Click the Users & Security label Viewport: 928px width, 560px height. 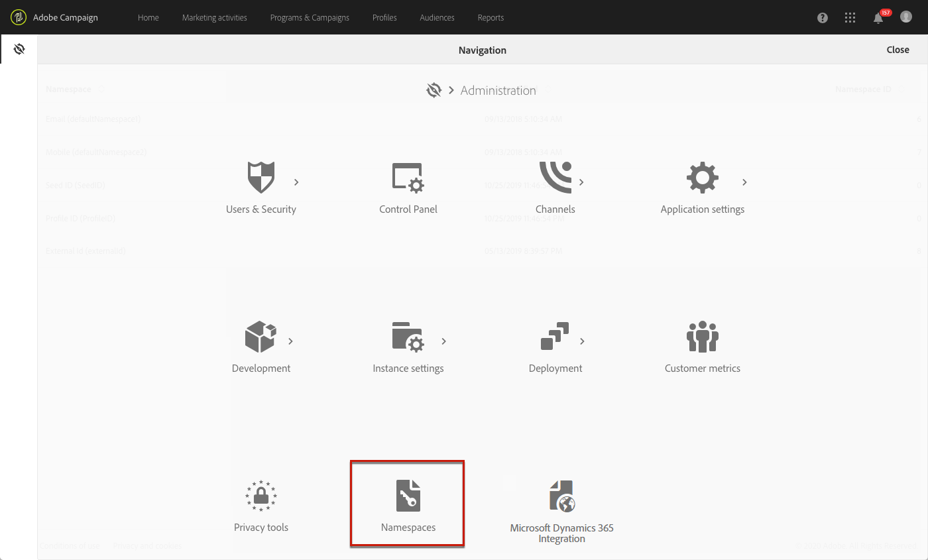pyautogui.click(x=261, y=209)
